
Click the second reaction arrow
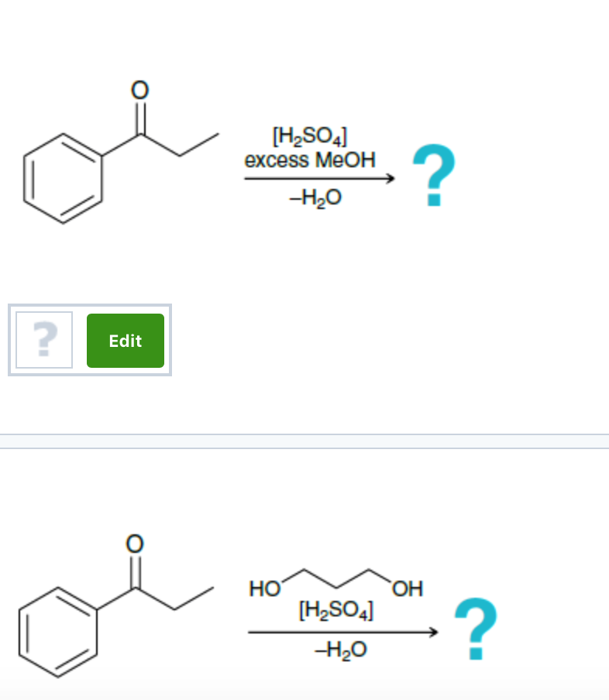(344, 630)
